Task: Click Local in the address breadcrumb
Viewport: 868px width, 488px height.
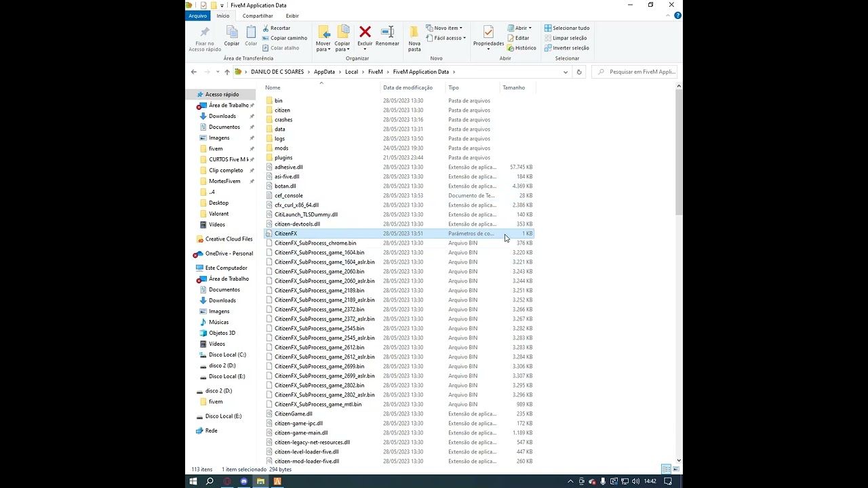Action: 351,72
